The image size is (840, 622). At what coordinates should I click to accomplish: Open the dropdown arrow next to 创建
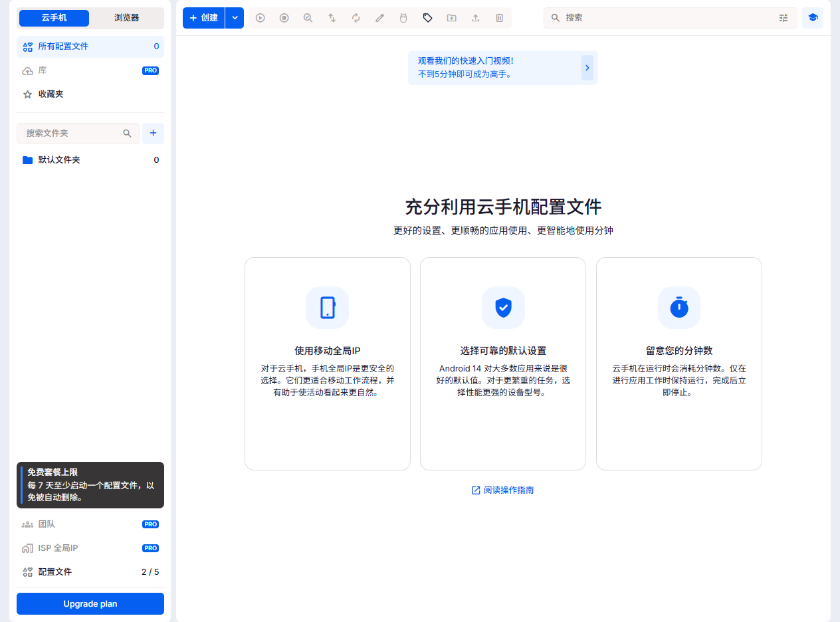235,18
